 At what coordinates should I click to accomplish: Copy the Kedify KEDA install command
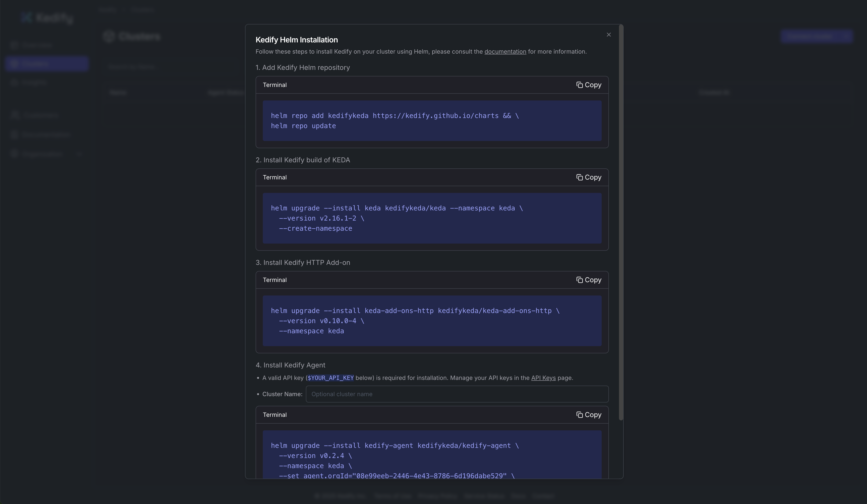coord(589,177)
